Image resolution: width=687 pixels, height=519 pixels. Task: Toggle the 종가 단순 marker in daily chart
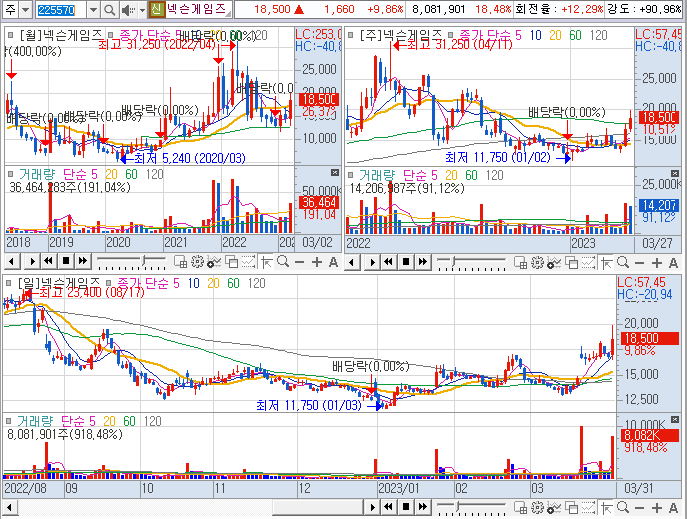(x=108, y=283)
